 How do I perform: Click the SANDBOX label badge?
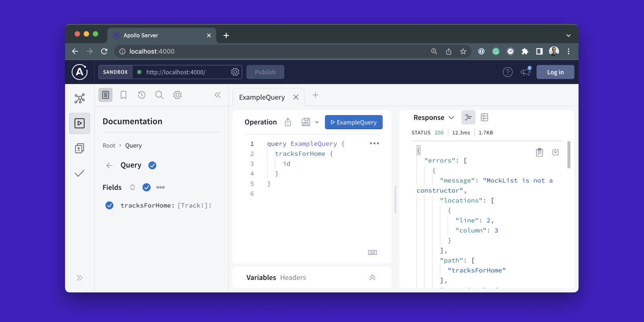coord(116,72)
